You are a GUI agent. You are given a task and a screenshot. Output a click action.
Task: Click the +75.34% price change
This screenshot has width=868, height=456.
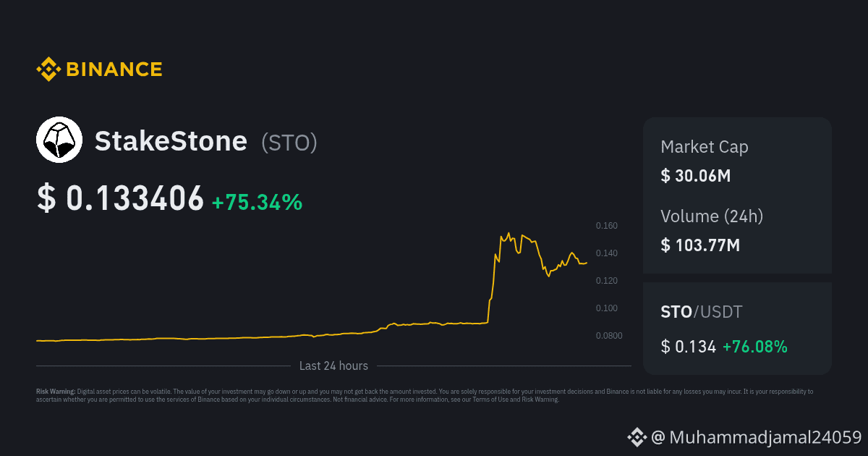[257, 202]
